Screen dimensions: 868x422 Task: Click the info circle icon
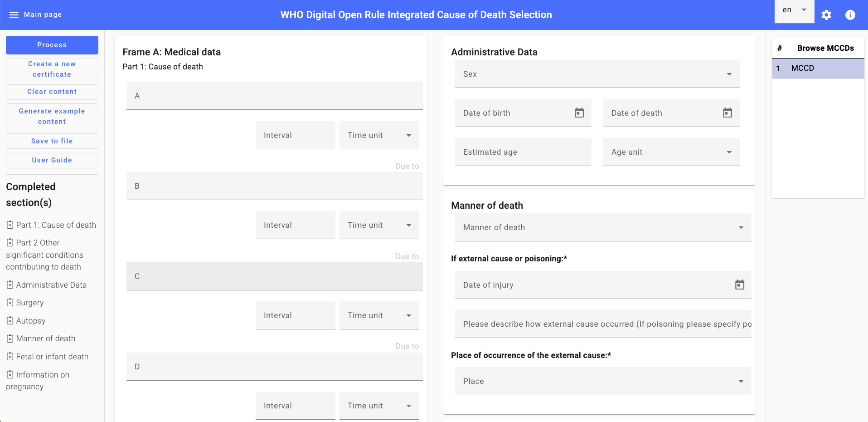click(x=850, y=15)
